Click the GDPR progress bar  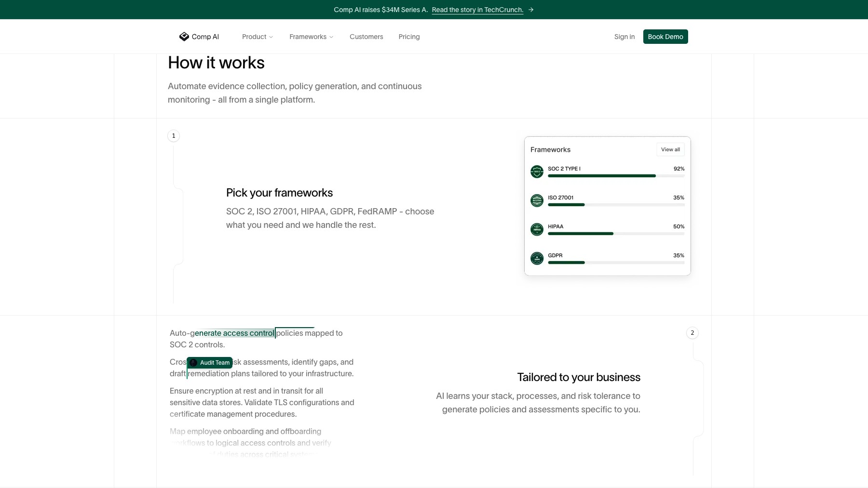pyautogui.click(x=616, y=263)
